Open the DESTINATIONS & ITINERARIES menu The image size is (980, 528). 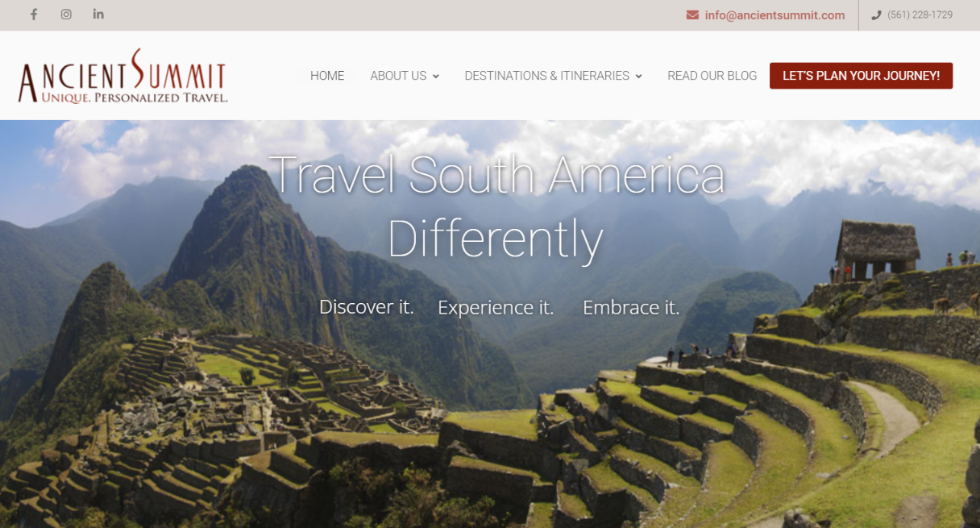pyautogui.click(x=547, y=76)
